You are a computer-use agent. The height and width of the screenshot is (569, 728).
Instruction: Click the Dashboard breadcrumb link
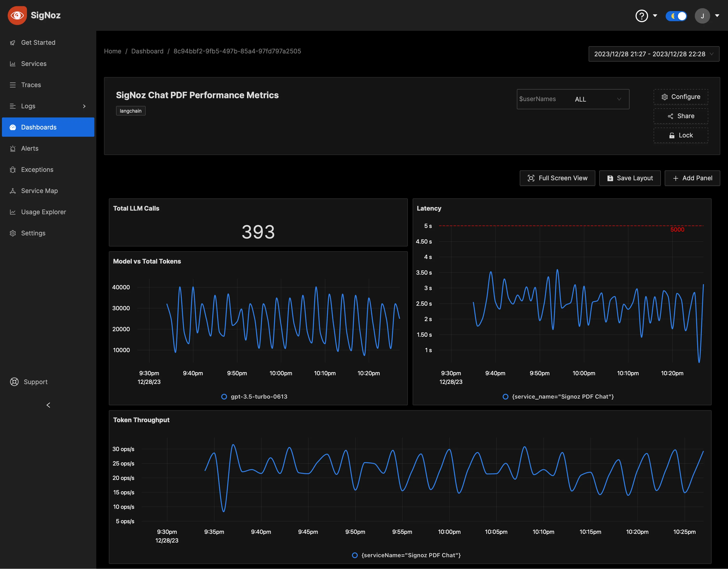(x=147, y=51)
